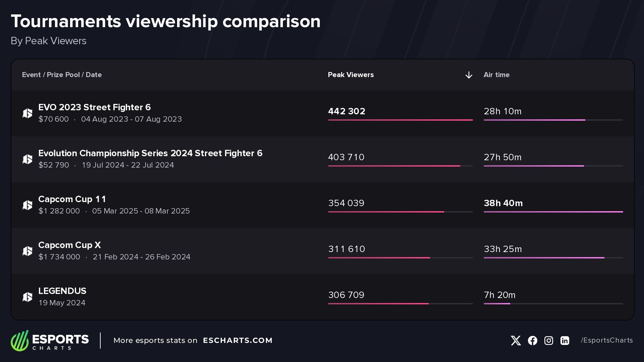Click the EVO 2023 peak viewers bar
Image resolution: width=644 pixels, height=362 pixels.
(400, 120)
